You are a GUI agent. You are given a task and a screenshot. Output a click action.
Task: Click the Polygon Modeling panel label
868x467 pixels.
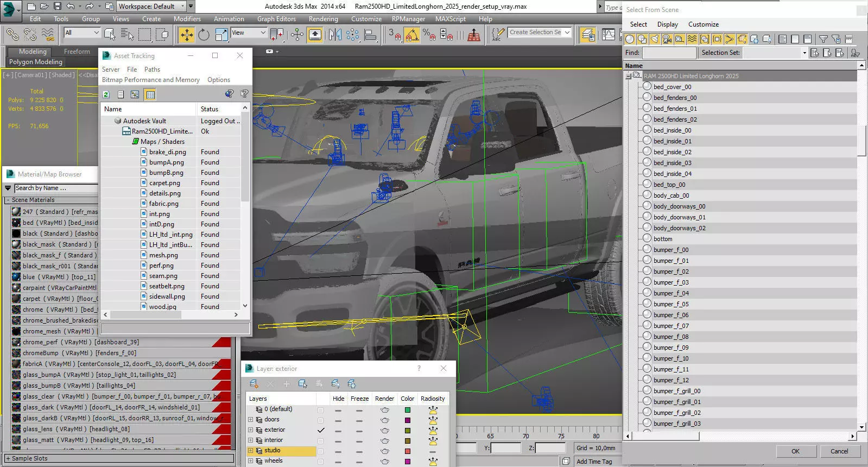pos(36,62)
